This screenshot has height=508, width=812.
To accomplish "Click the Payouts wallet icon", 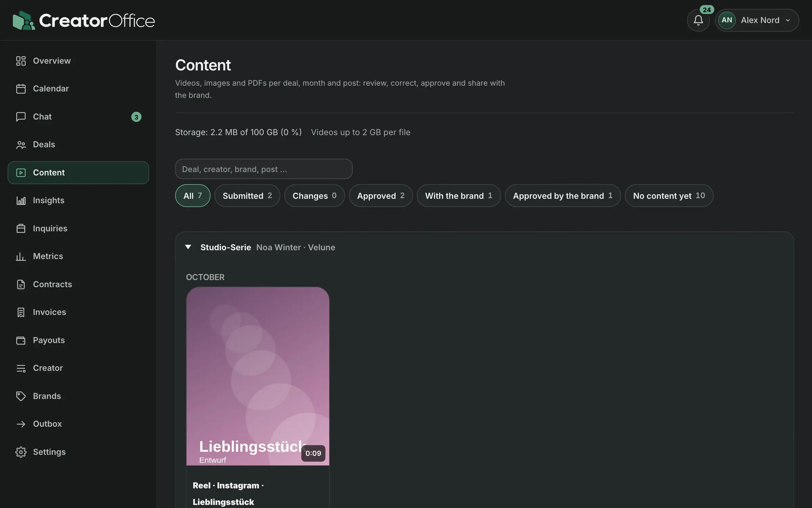I will [x=21, y=340].
